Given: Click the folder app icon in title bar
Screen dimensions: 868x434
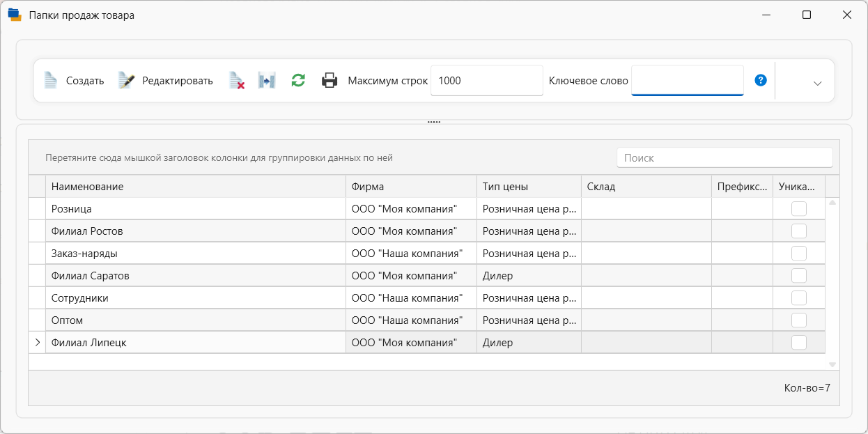Looking at the screenshot, I should pyautogui.click(x=15, y=15).
